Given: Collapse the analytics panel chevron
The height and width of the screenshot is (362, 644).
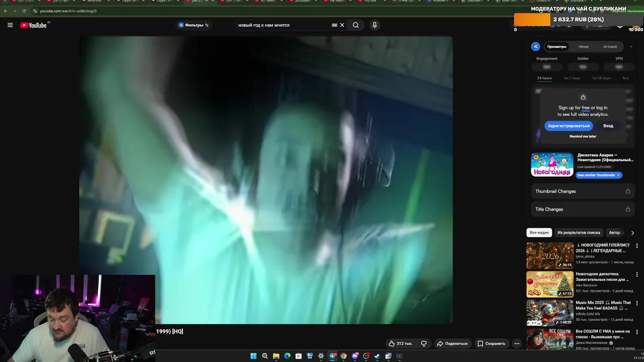Looking at the screenshot, I should (631, 47).
